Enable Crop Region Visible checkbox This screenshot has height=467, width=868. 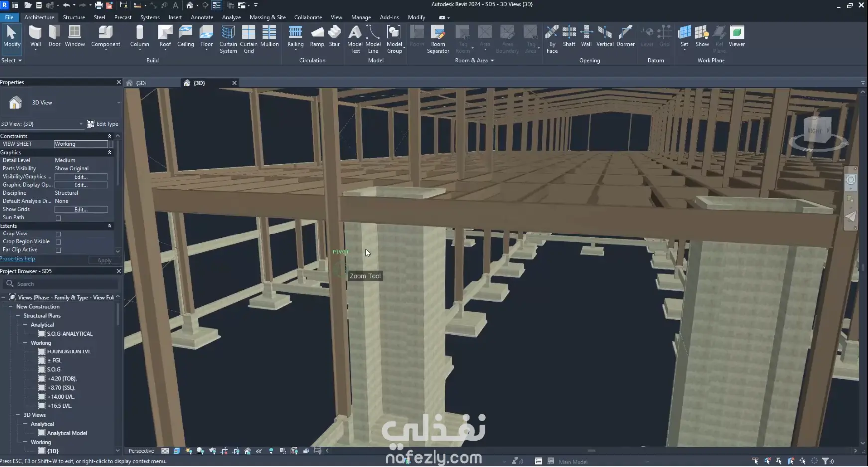coord(58,242)
